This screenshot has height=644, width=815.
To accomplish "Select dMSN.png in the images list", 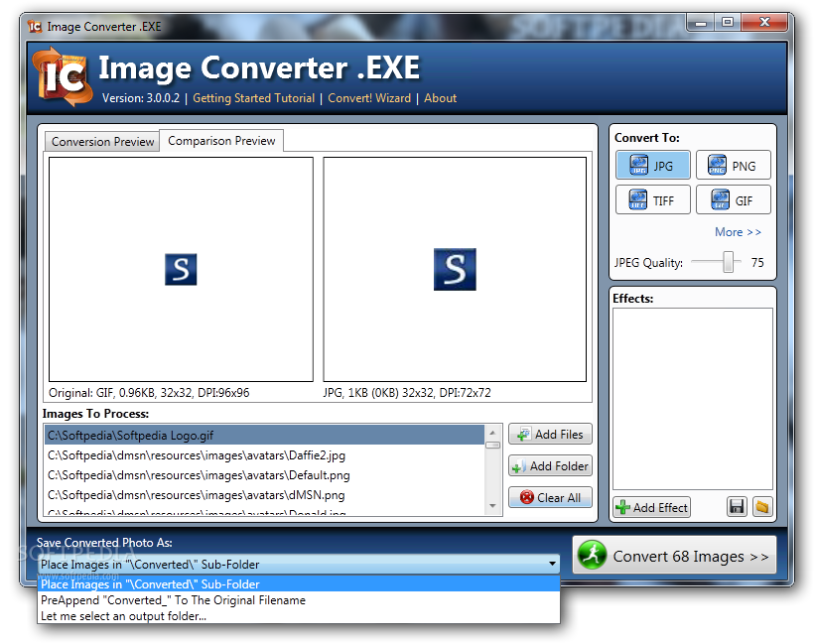I will tap(265, 495).
